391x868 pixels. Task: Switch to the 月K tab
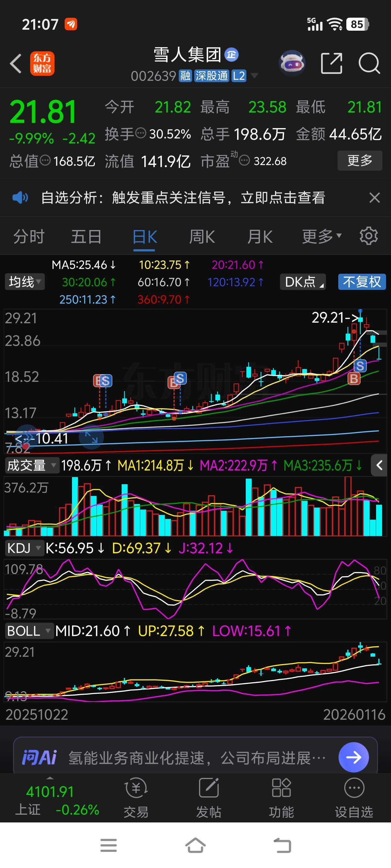260,236
